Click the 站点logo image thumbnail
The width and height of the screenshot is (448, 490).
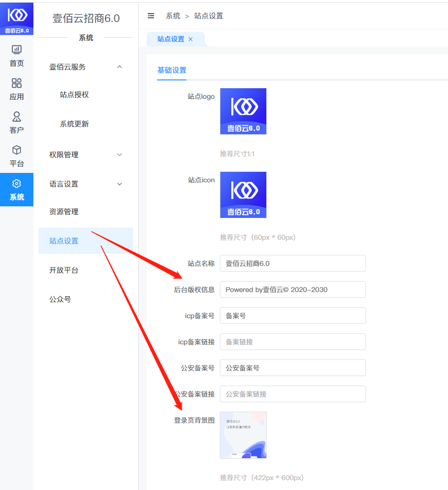[243, 111]
